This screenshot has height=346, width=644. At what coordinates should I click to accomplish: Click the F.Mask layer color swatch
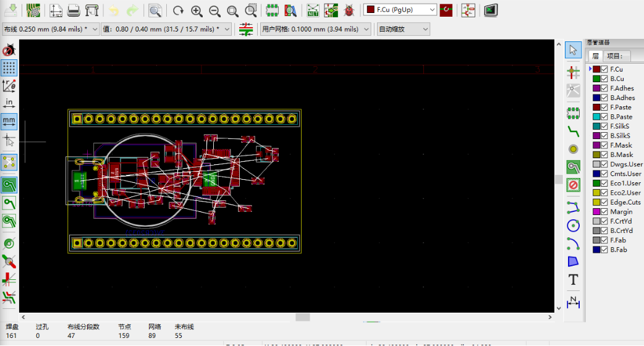(596, 145)
